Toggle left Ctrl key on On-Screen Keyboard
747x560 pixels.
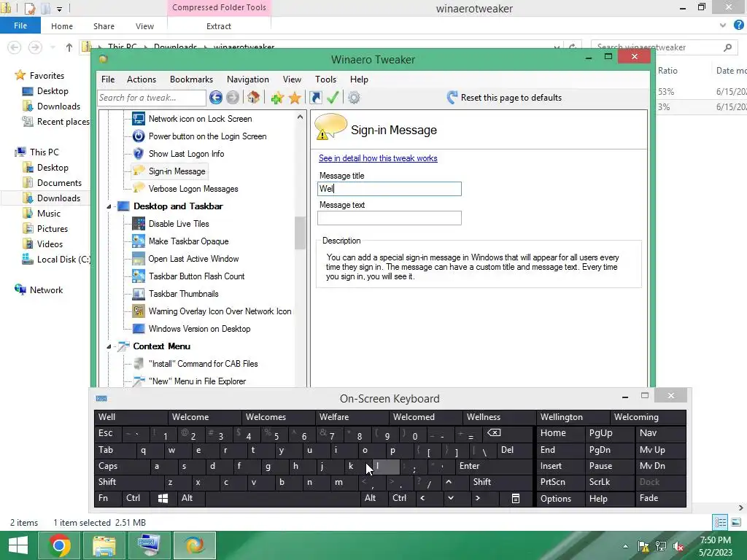coord(135,499)
